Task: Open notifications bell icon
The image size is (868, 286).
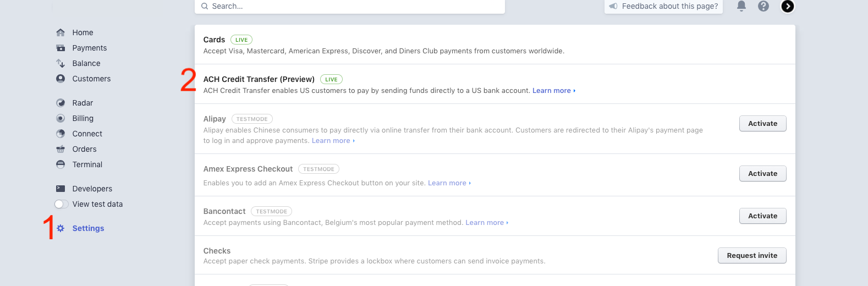Action: click(741, 6)
